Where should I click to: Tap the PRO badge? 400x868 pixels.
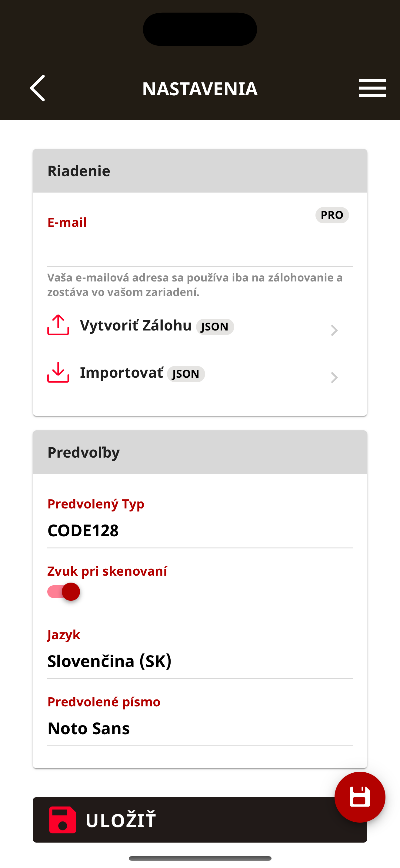(x=332, y=215)
